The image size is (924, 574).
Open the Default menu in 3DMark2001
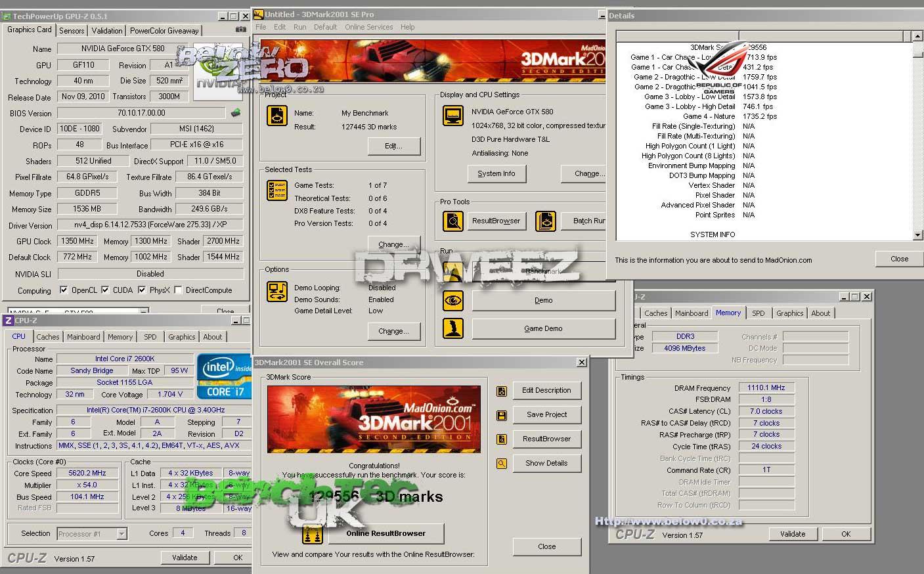click(x=325, y=27)
